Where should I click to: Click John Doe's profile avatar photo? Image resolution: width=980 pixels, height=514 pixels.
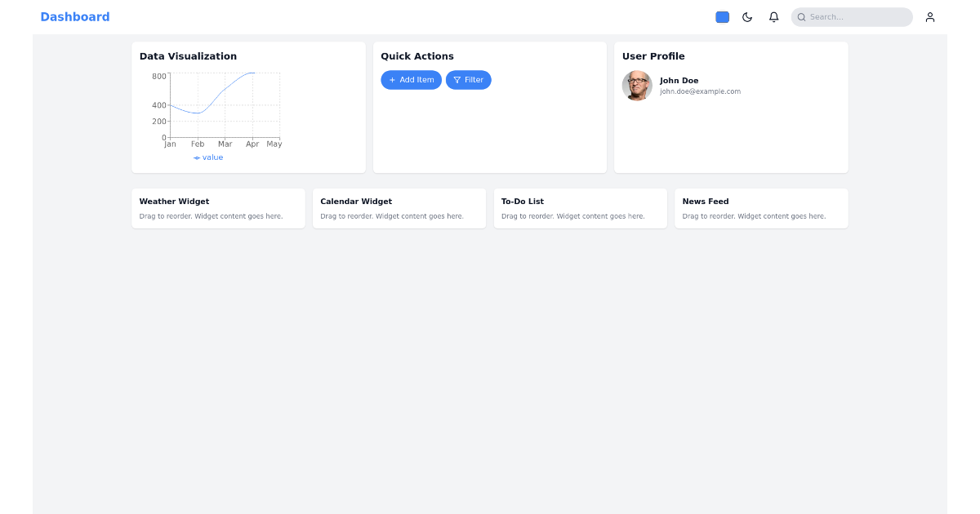pos(637,86)
